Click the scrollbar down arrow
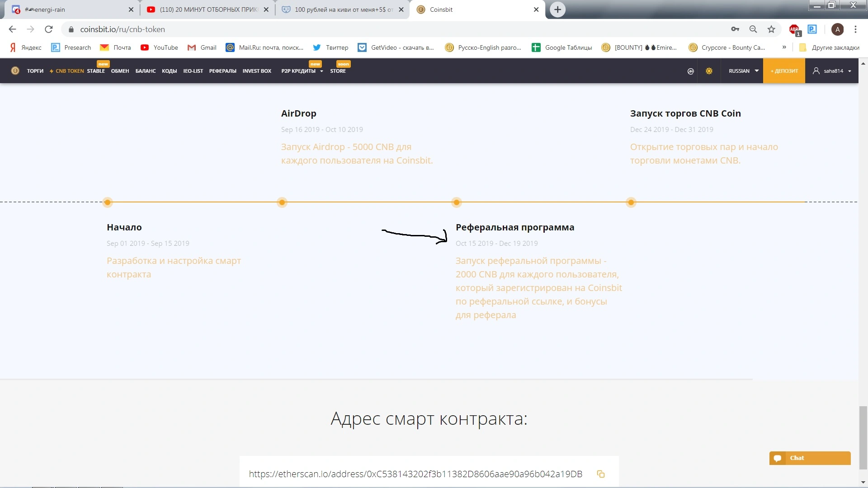The image size is (868, 488). pos(863,483)
